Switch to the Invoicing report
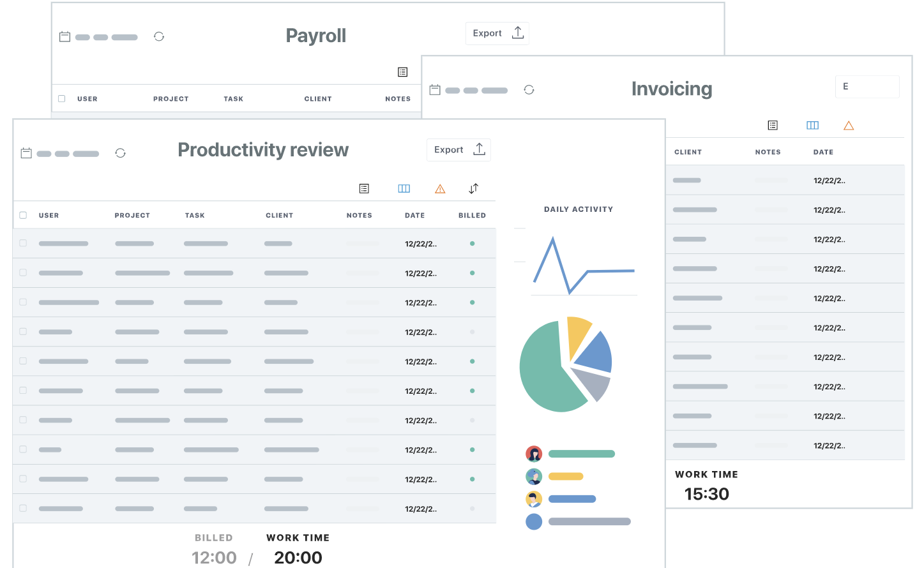The width and height of the screenshot is (924, 568). click(671, 89)
